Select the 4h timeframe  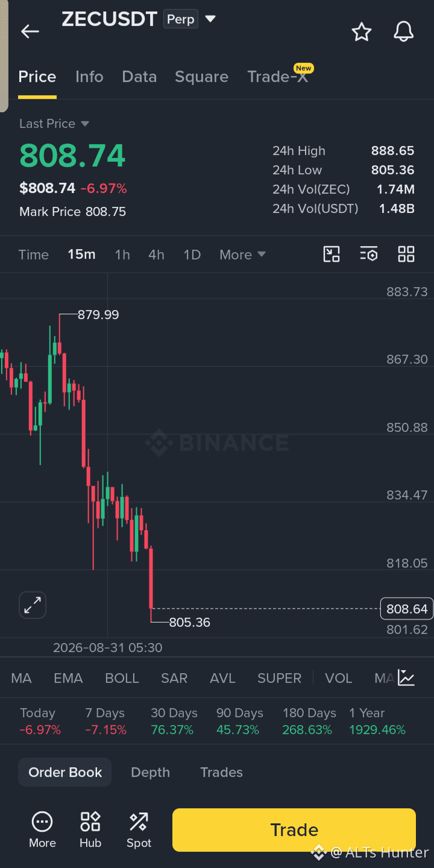coord(156,255)
